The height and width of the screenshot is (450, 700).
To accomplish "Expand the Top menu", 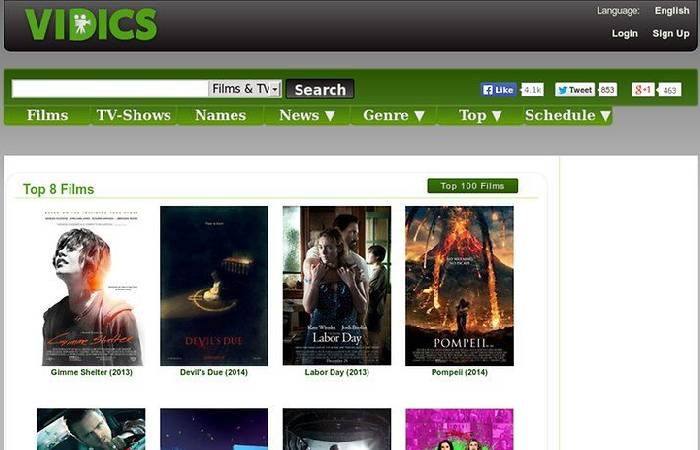I will tap(480, 115).
